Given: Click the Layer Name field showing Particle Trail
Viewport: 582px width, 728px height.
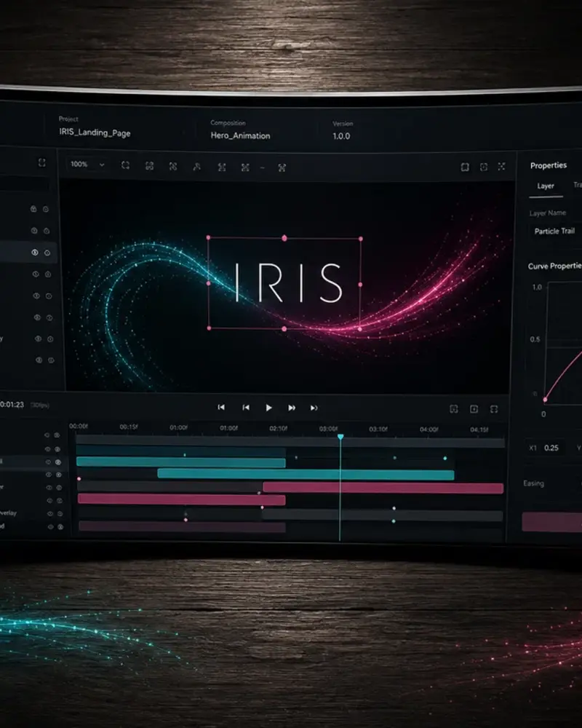Looking at the screenshot, I should click(x=555, y=231).
